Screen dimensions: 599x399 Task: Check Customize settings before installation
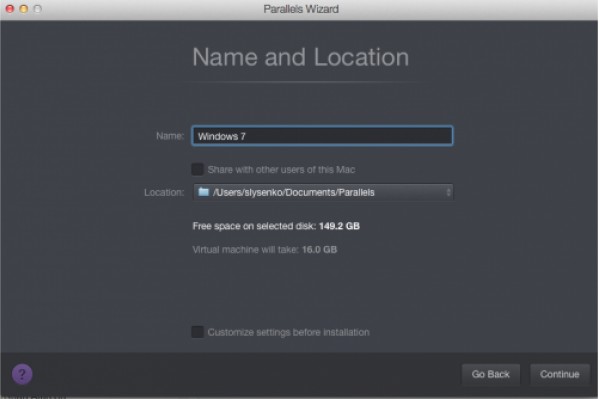tap(198, 332)
